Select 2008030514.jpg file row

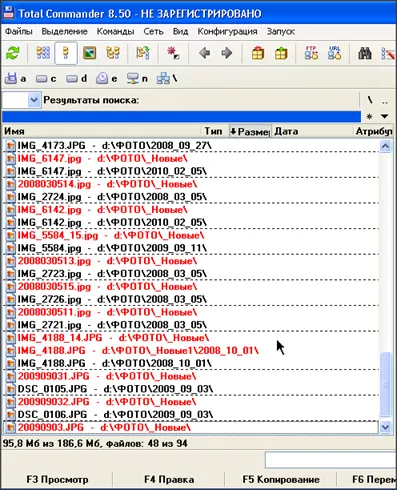point(192,184)
